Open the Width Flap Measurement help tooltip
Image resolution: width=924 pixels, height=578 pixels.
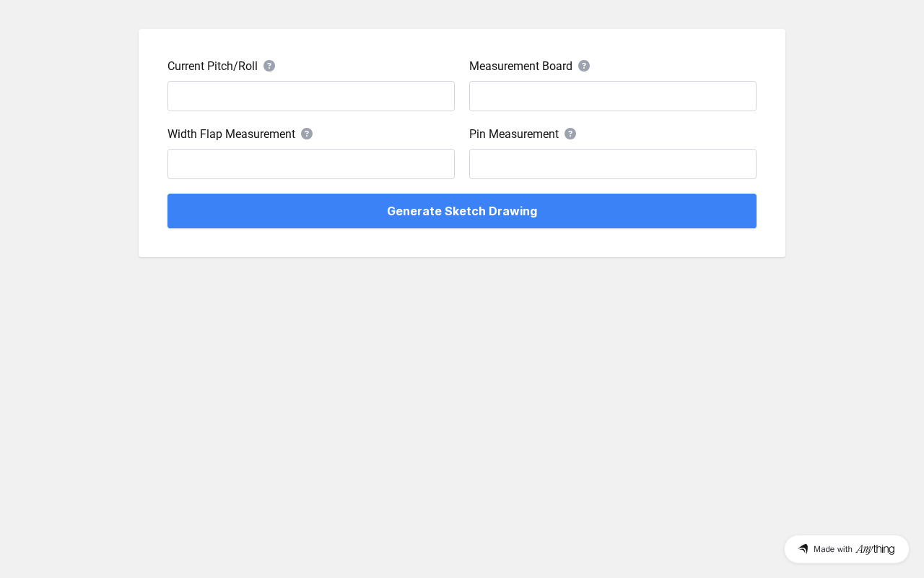pos(307,134)
